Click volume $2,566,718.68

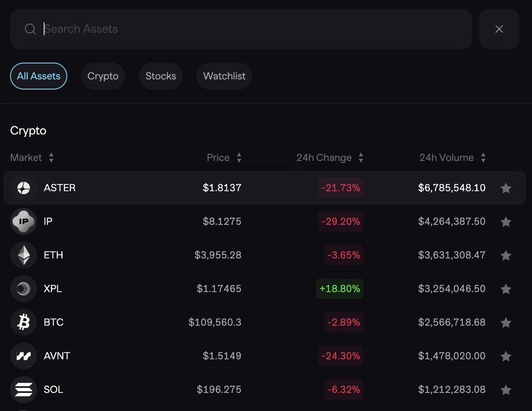[x=452, y=322]
